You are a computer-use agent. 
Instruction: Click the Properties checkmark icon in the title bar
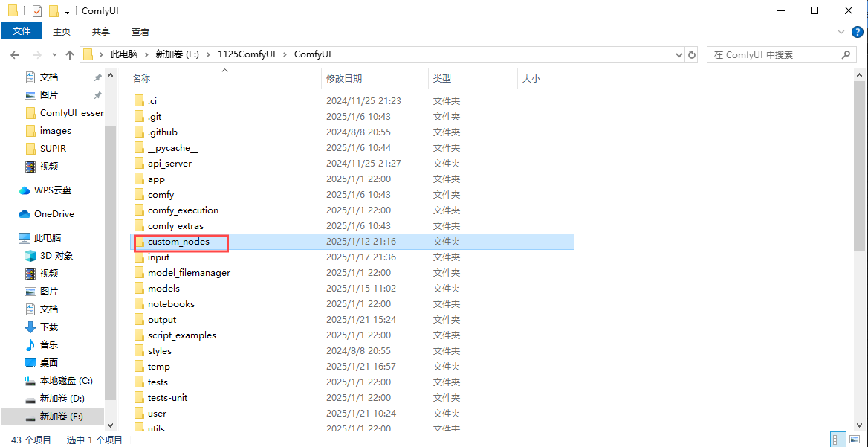pyautogui.click(x=37, y=11)
